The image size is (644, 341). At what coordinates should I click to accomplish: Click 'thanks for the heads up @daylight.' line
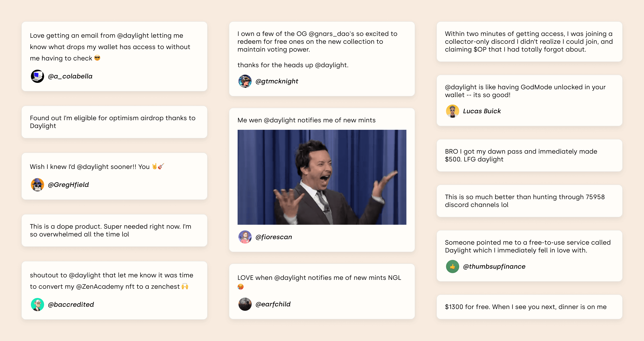tap(293, 65)
